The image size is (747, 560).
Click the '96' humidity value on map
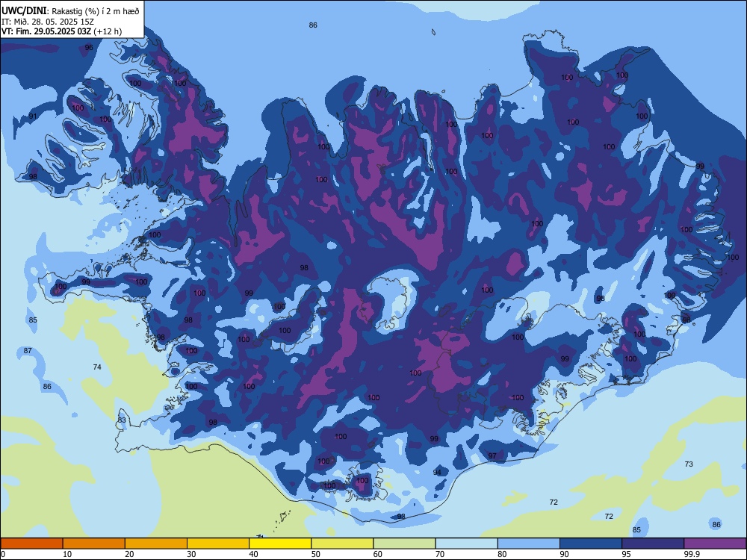pyautogui.click(x=89, y=47)
